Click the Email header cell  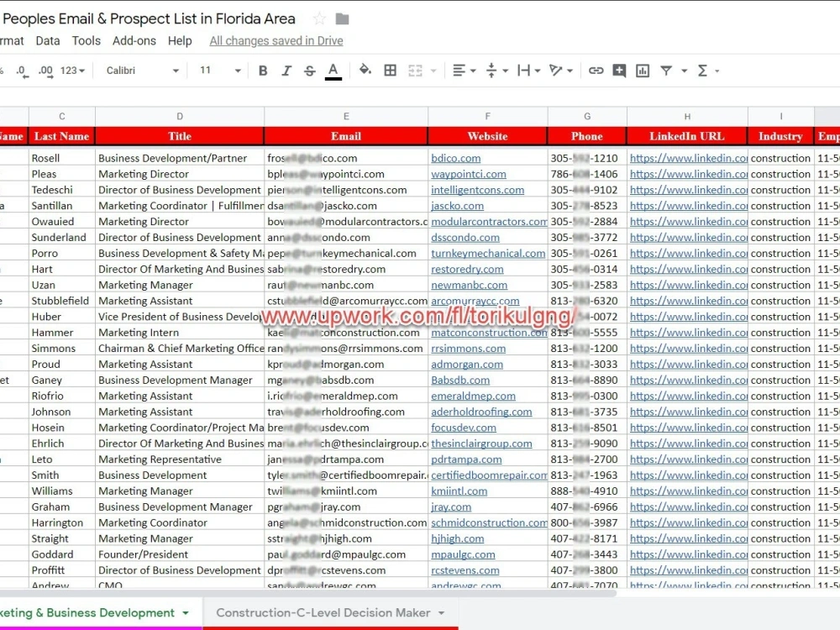click(x=346, y=136)
